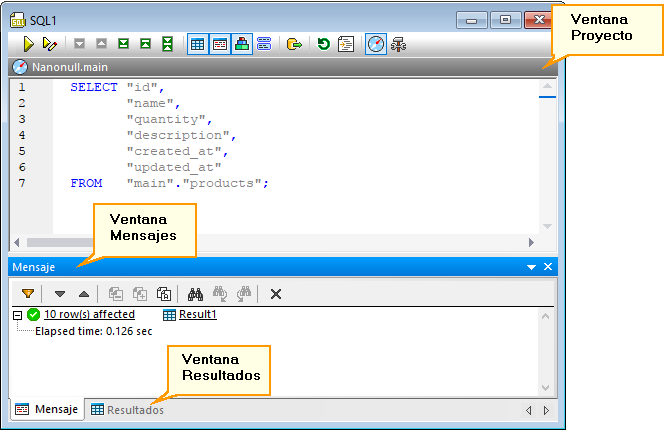Clear messages with the X icon
Image resolution: width=664 pixels, height=432 pixels.
[x=276, y=294]
